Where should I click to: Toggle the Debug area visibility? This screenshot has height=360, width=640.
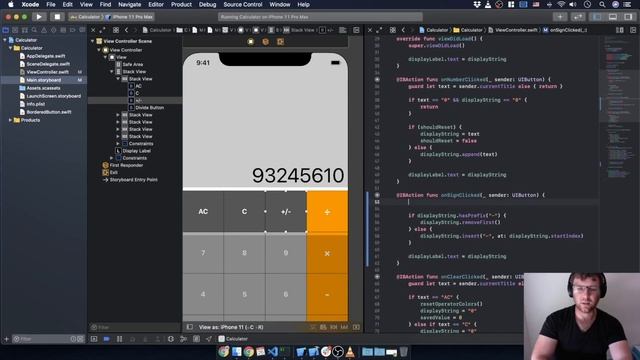tap(613, 17)
